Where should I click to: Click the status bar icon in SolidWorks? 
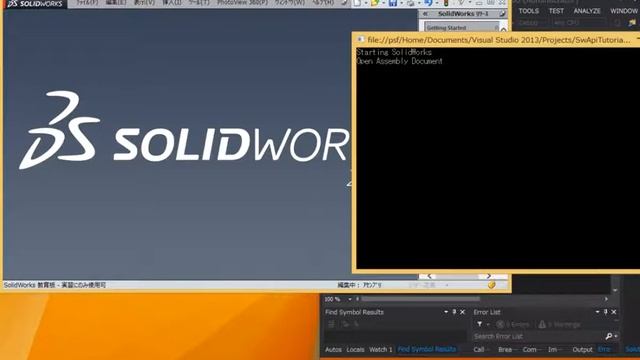[x=491, y=285]
